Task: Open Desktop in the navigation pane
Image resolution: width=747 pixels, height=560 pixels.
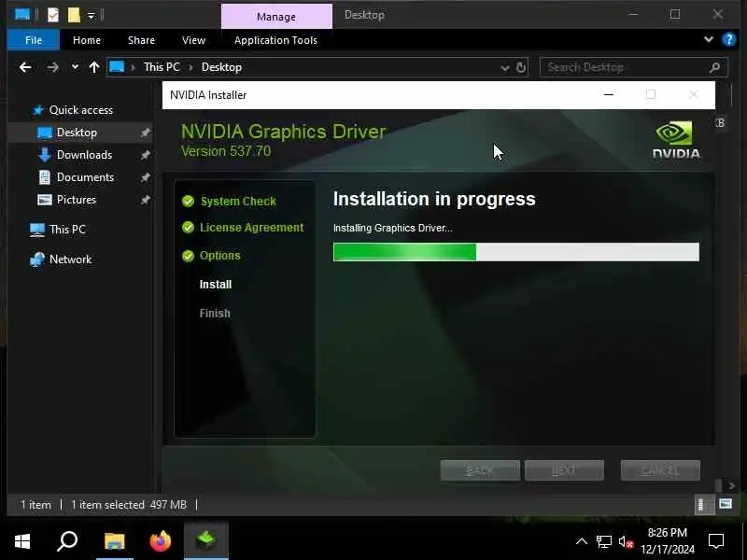Action: (77, 133)
